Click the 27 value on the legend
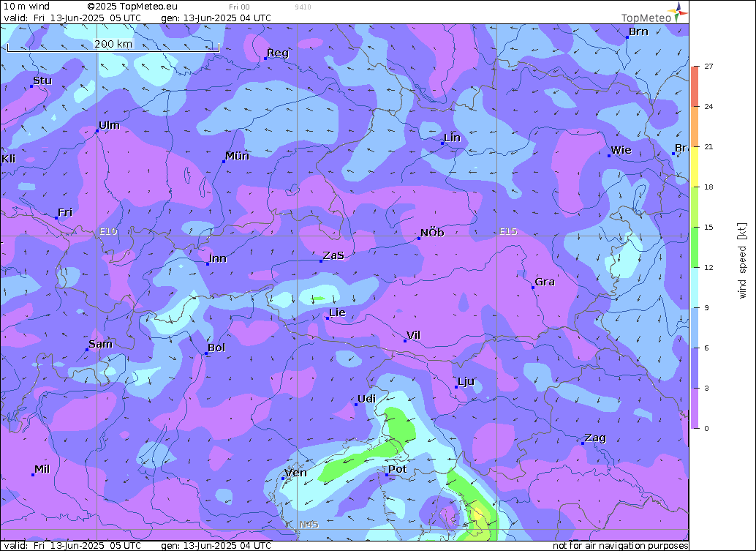 pos(708,66)
